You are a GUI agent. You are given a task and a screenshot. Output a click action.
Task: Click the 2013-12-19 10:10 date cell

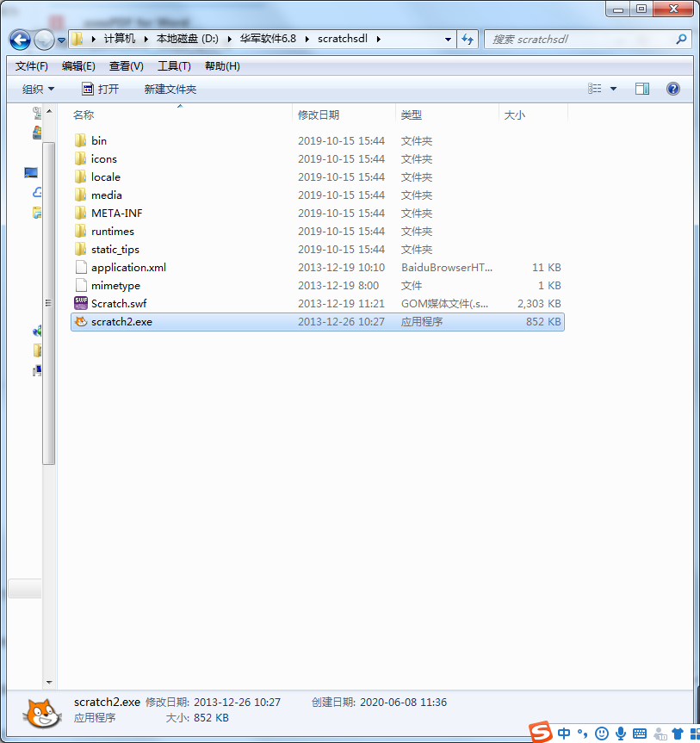click(x=341, y=267)
